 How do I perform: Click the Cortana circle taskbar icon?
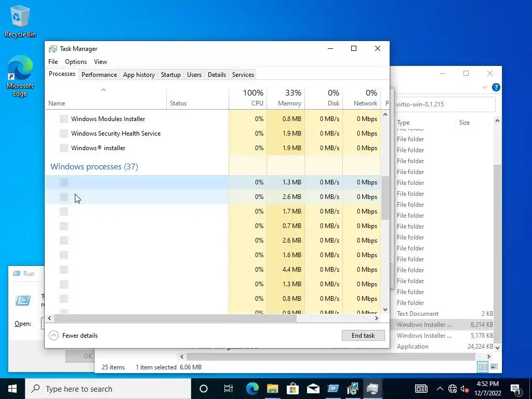point(203,389)
